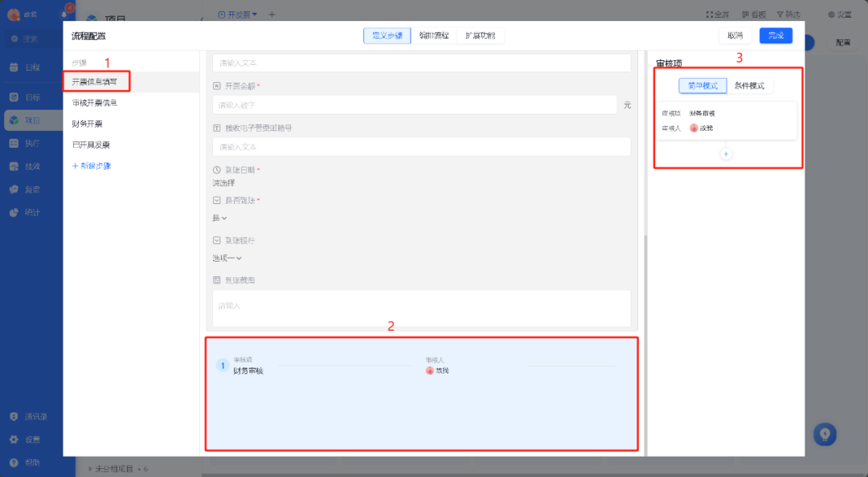
Task: Click 筛选 filter in background toolbar
Action: [x=788, y=14]
